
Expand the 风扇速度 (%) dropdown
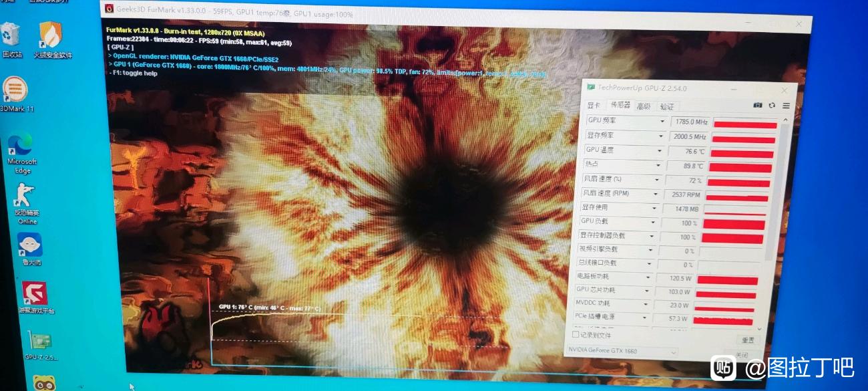pyautogui.click(x=658, y=180)
